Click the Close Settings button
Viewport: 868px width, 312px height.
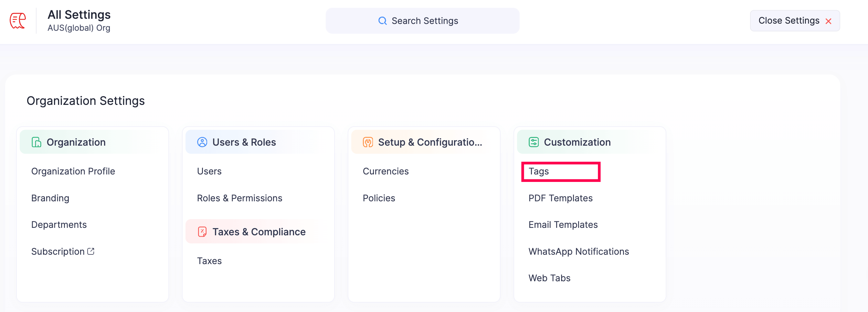pos(795,21)
